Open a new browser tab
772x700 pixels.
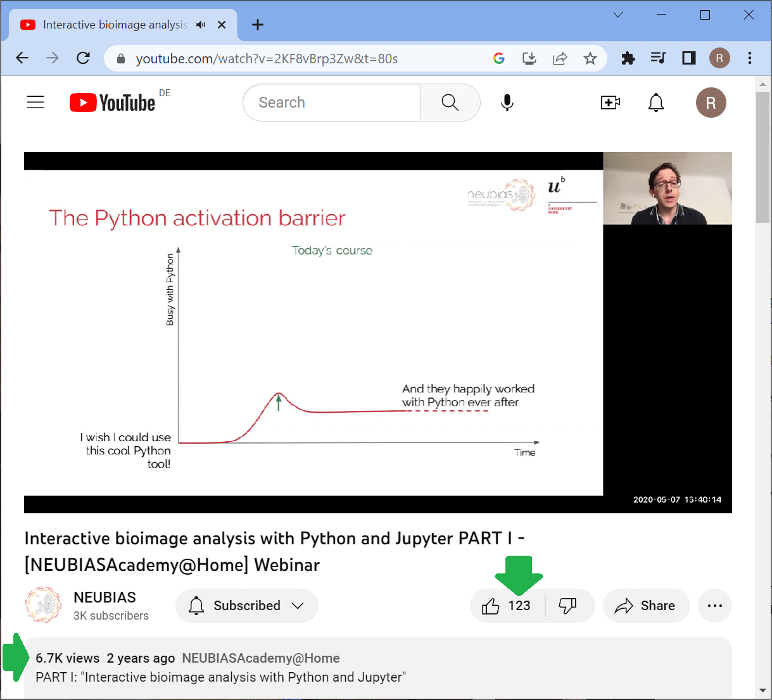pyautogui.click(x=258, y=25)
